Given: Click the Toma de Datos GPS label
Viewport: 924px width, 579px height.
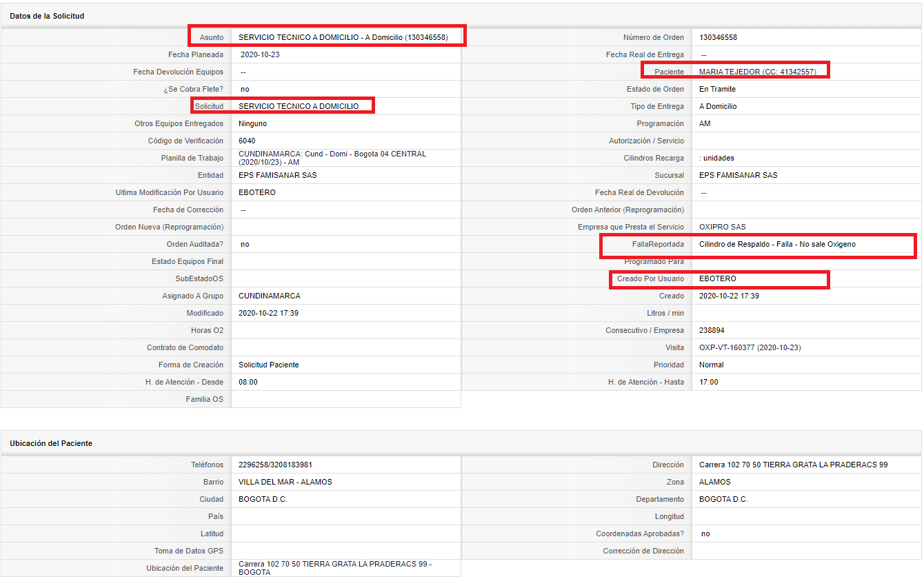Looking at the screenshot, I should (189, 551).
